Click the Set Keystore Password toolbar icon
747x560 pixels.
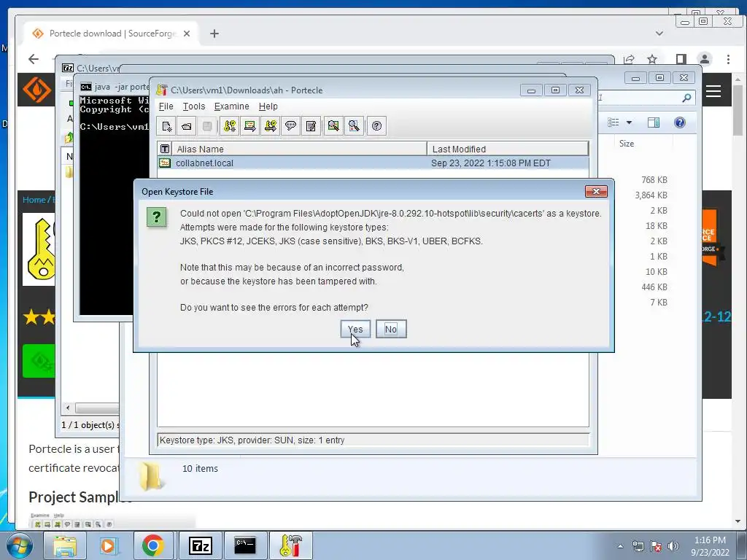(290, 126)
